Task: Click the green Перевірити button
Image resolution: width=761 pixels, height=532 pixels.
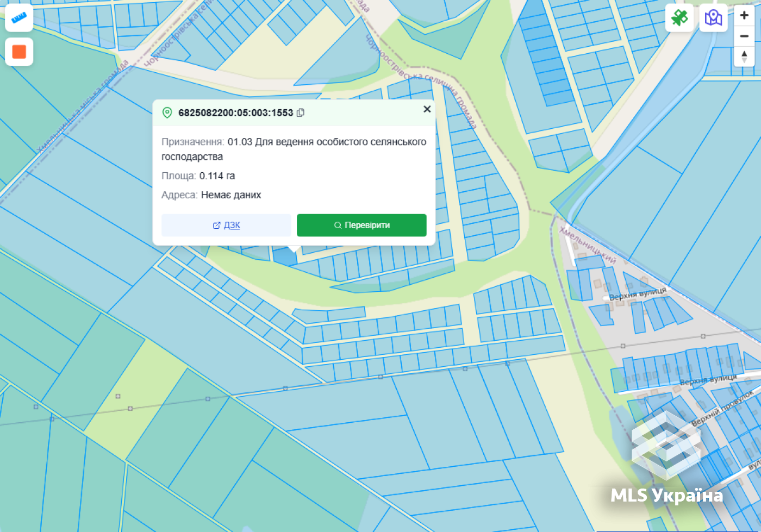Action: click(x=361, y=225)
